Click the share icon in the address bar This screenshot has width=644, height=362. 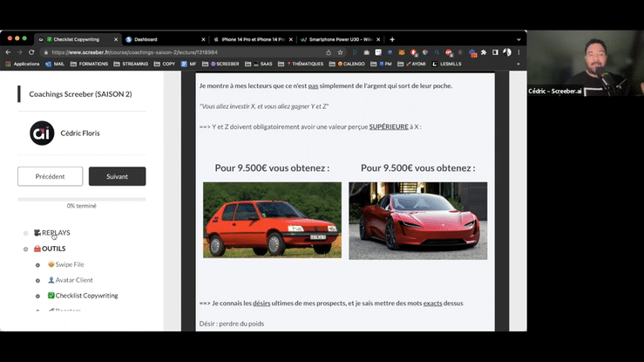pos(329,52)
